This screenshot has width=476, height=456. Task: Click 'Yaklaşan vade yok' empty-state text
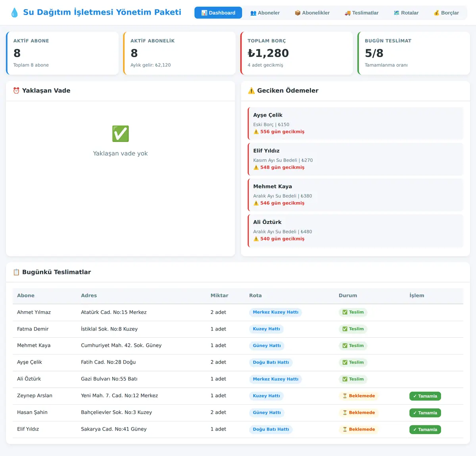click(x=120, y=154)
